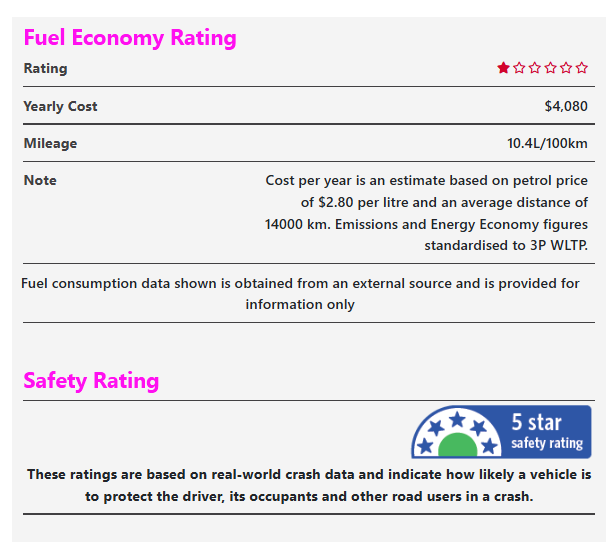Image resolution: width=612 pixels, height=542 pixels.
Task: Click the Note row label
Action: (40, 180)
